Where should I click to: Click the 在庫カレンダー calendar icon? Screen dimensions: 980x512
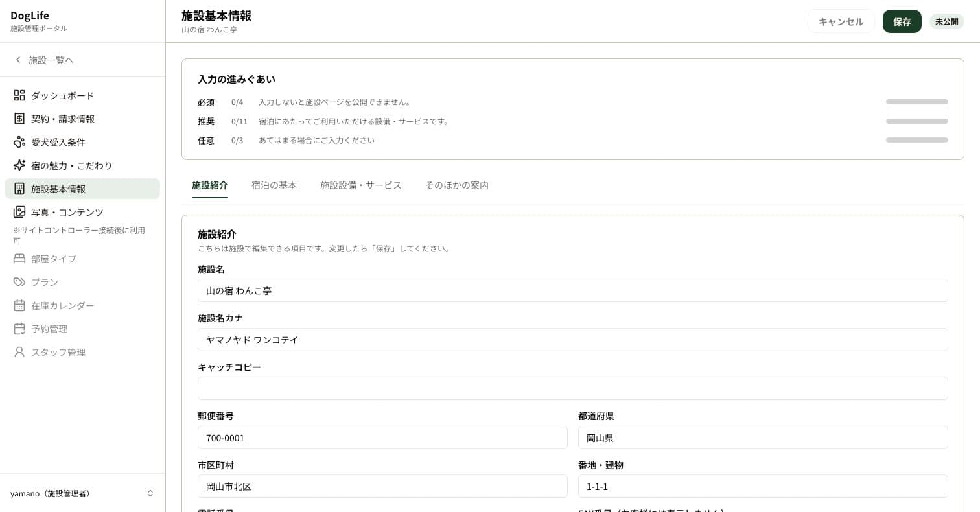(x=19, y=305)
